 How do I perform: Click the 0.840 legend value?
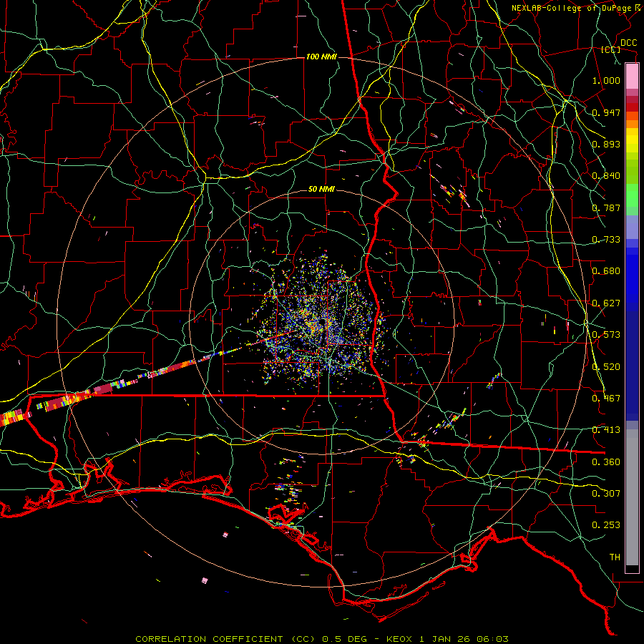[606, 176]
